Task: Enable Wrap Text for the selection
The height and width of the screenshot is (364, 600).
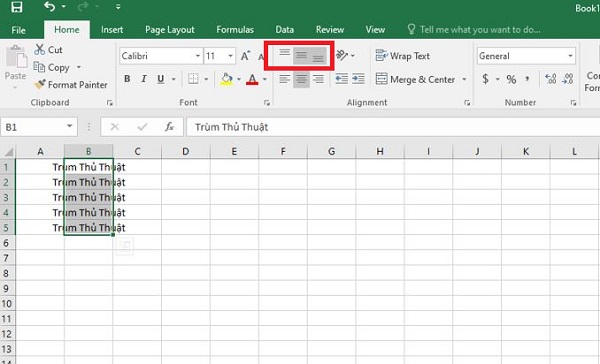Action: (403, 56)
